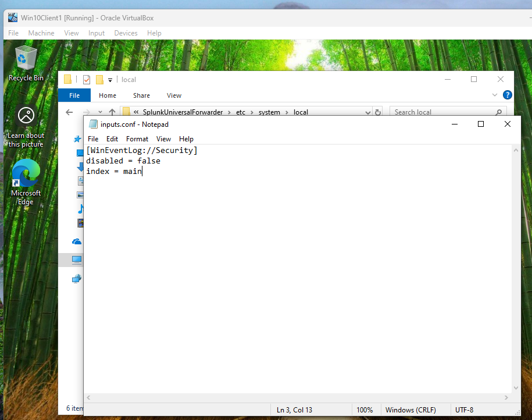The image size is (532, 420).
Task: Click the 'disabled = false' line
Action: [x=123, y=161]
